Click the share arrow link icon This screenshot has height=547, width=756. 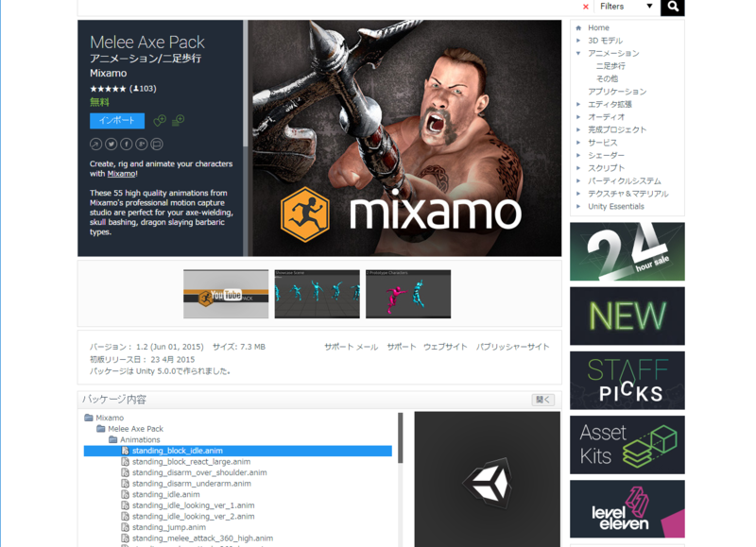(x=96, y=145)
